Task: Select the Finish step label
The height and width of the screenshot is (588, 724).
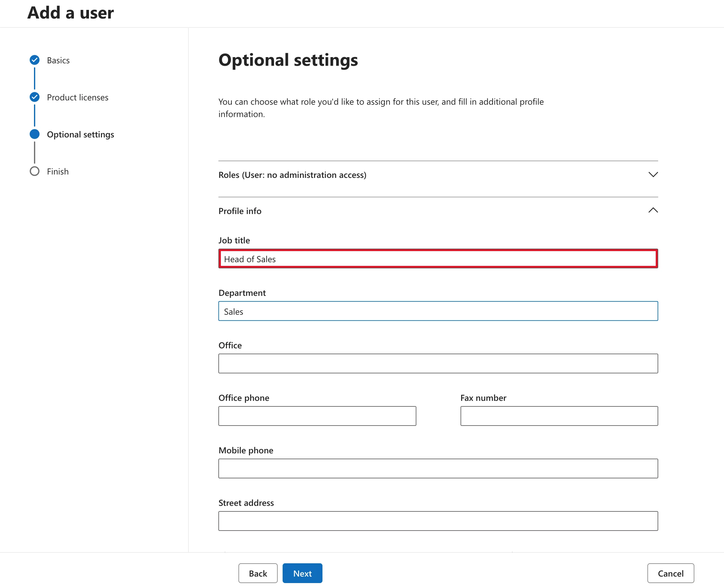Action: coord(58,172)
